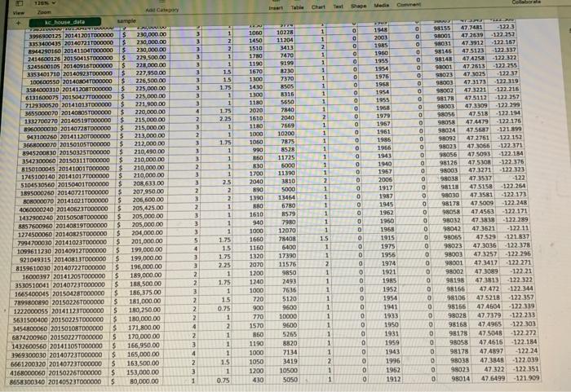Select price cell 206,600.00
Screen dimensions: 571x392
pos(141,200)
